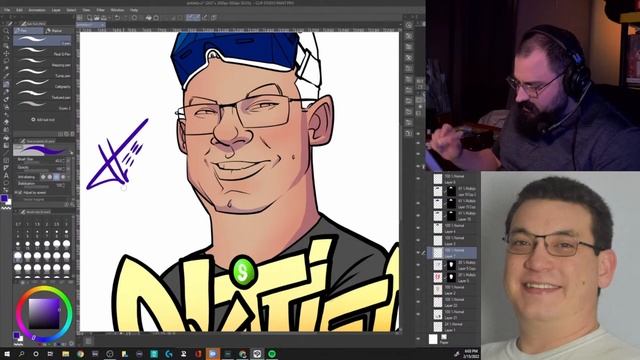
Task: Select the Layer 7 row
Action: pyautogui.click(x=452, y=253)
